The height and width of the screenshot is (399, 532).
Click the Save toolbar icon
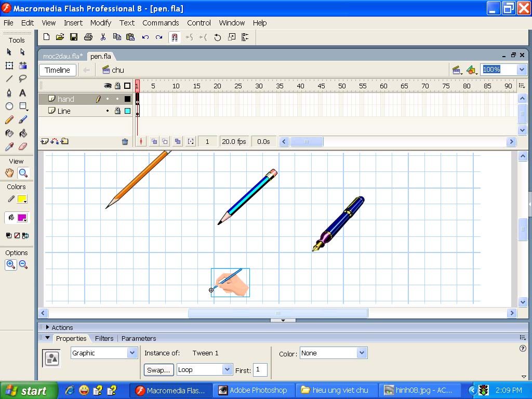pos(74,37)
